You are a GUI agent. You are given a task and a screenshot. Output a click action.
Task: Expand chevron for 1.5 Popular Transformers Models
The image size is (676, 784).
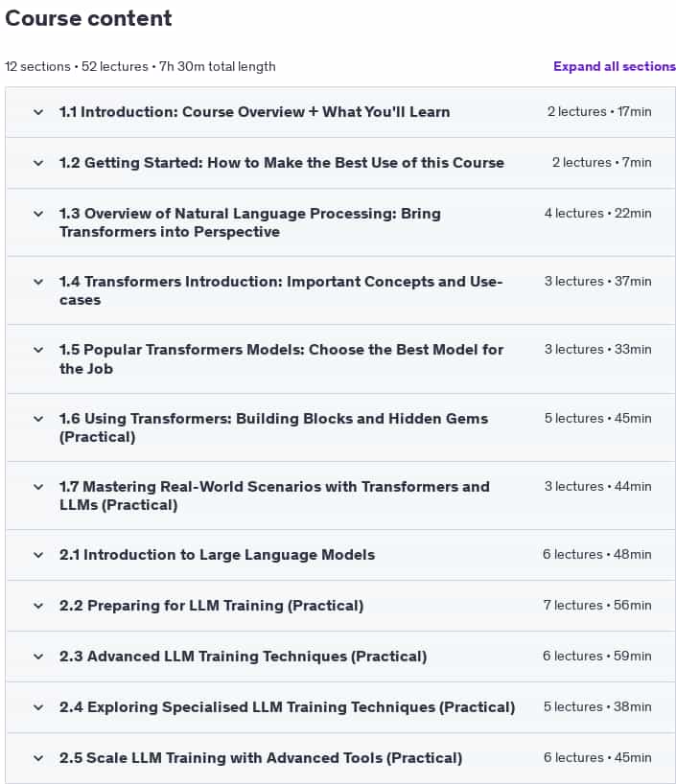(38, 350)
